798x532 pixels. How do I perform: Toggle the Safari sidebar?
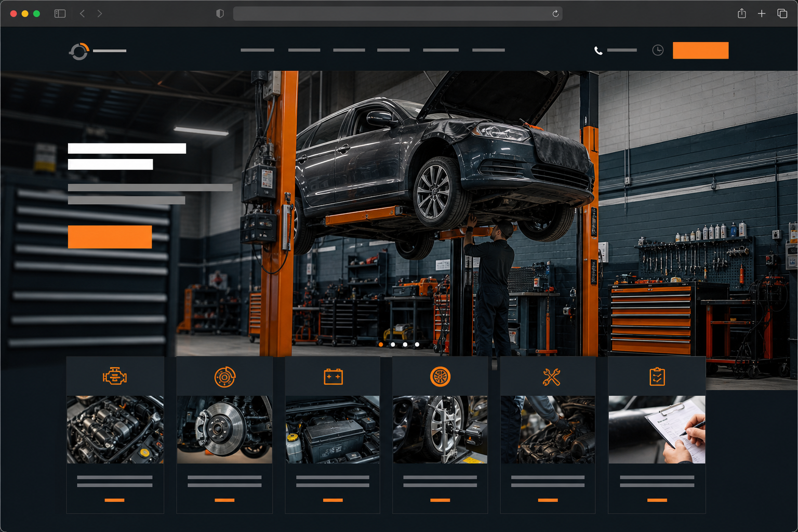pyautogui.click(x=60, y=14)
